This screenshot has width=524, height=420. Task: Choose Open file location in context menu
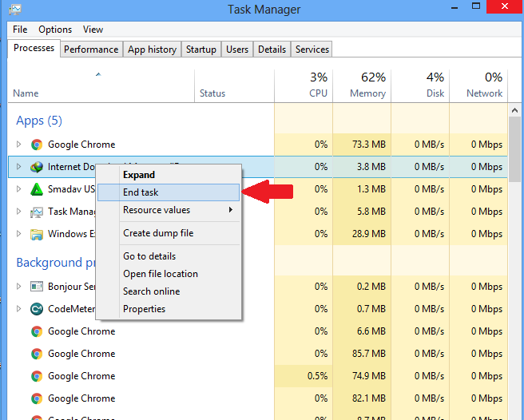coord(160,274)
